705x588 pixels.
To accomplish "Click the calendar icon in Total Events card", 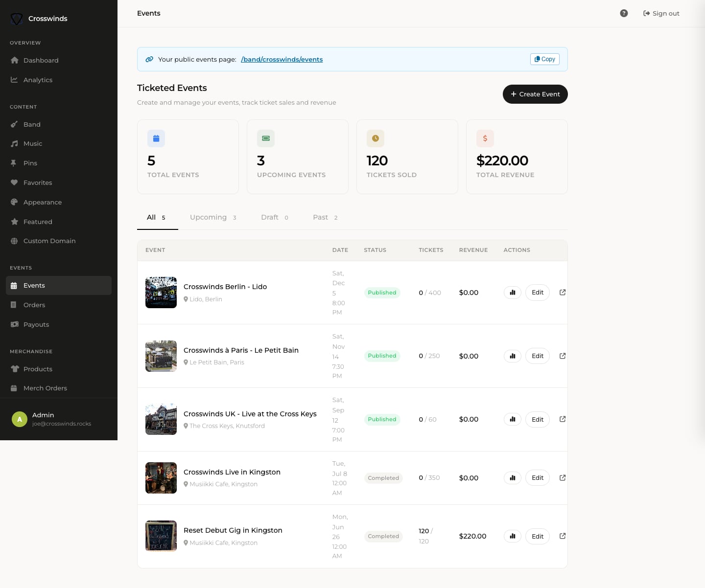I will (x=156, y=138).
